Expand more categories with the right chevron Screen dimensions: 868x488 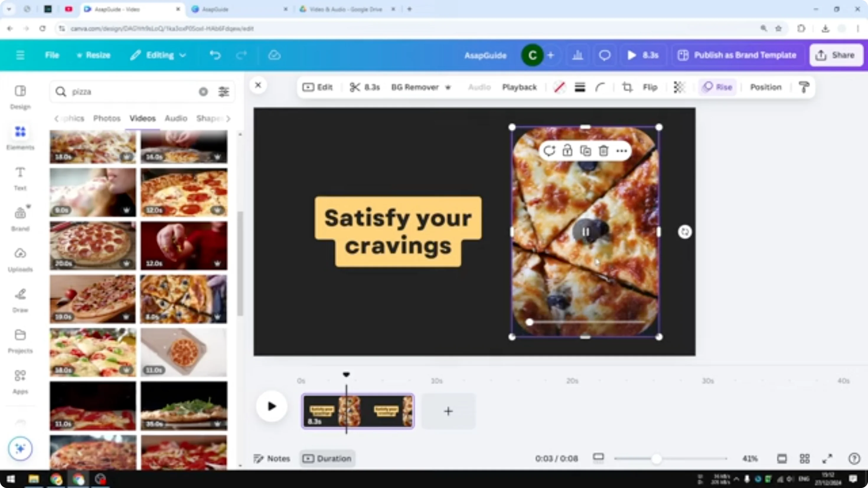click(229, 119)
